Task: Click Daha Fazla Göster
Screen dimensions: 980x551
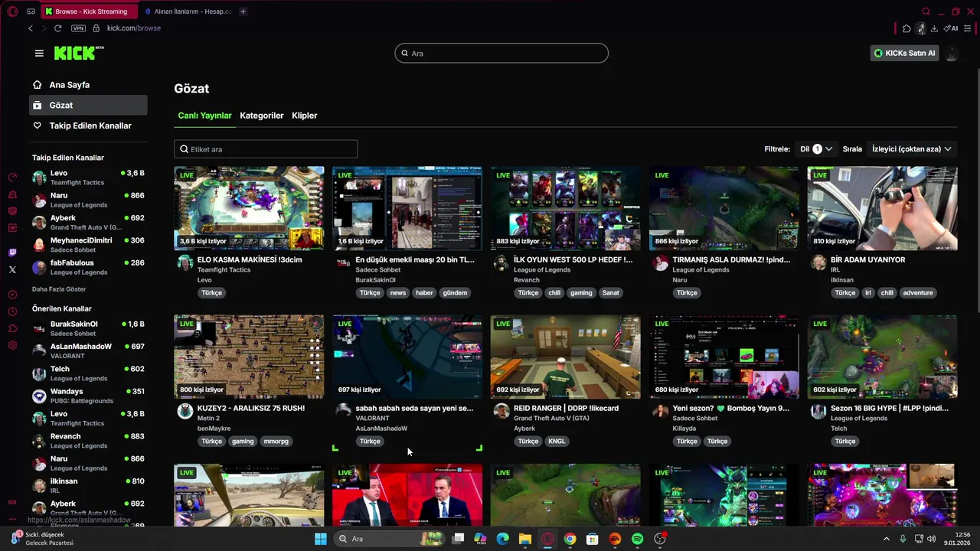Action: [59, 289]
